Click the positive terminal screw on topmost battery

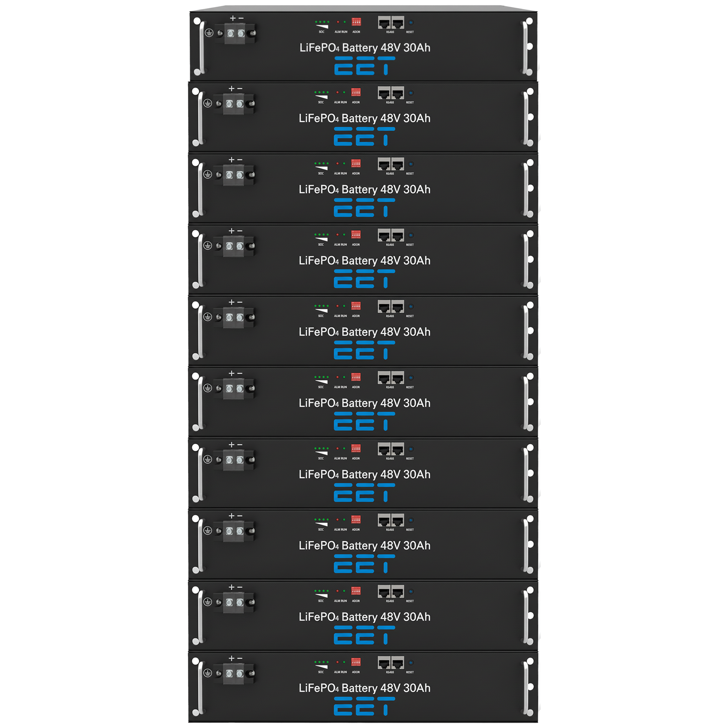(x=231, y=33)
